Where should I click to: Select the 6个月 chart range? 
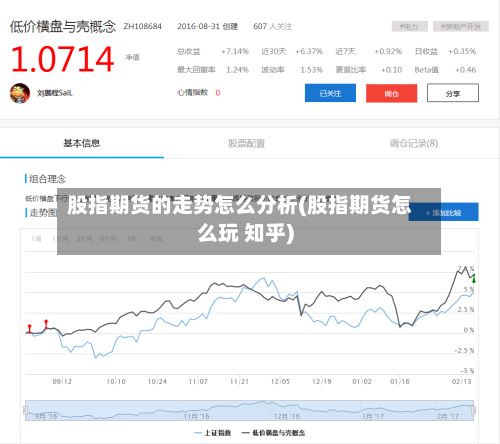108,239
